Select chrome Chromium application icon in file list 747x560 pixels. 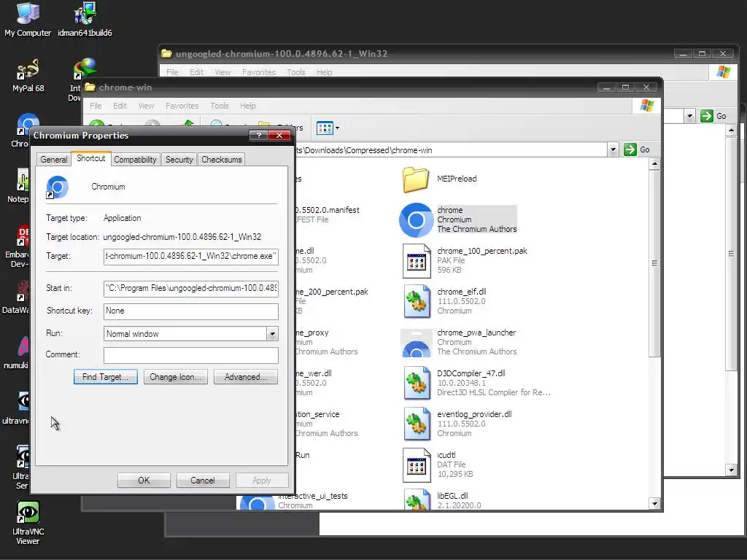coord(416,219)
